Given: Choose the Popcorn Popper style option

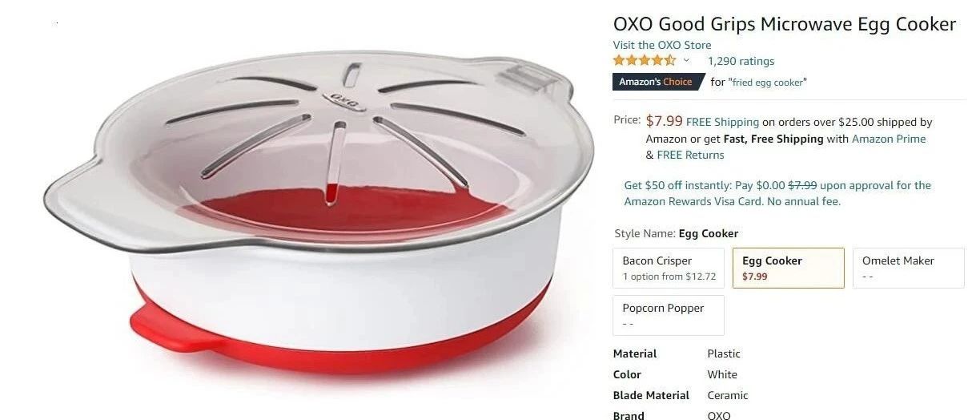Looking at the screenshot, I should [669, 315].
